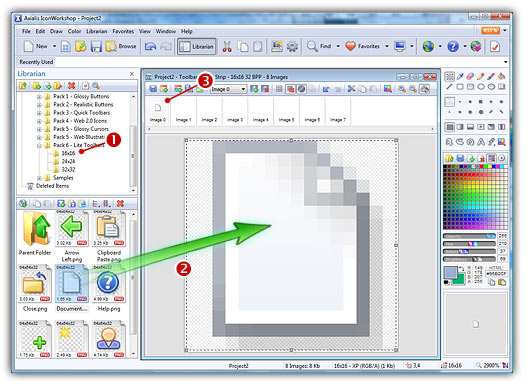Click the red delete X in Librarian toolbar
The height and width of the screenshot is (386, 530).
[71, 86]
